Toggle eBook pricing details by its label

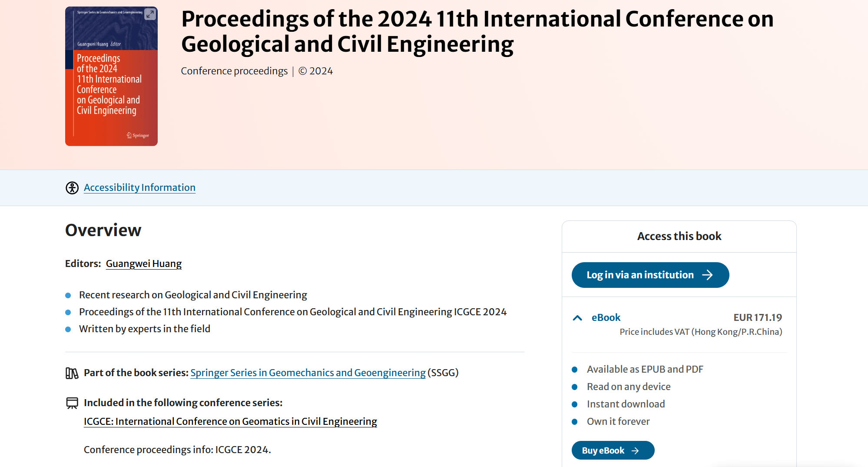pyautogui.click(x=606, y=317)
